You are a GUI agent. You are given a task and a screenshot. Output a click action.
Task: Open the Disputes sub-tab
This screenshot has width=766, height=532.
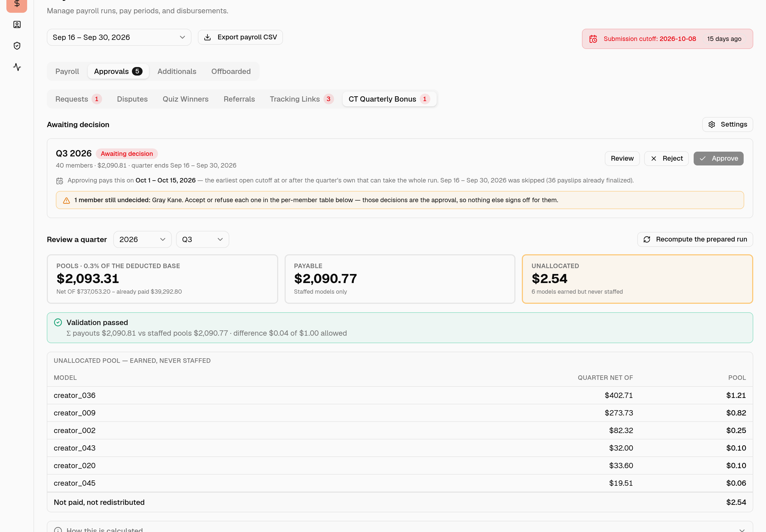[132, 99]
